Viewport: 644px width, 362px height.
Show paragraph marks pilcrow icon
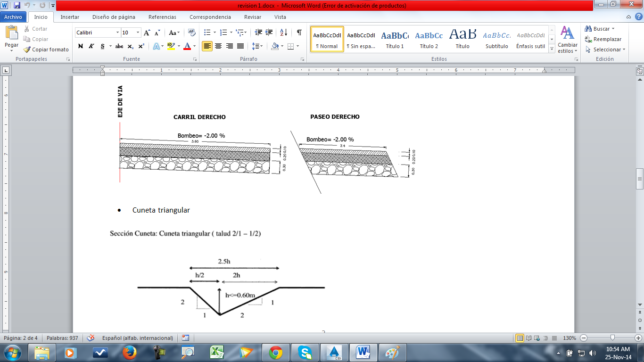click(x=299, y=33)
